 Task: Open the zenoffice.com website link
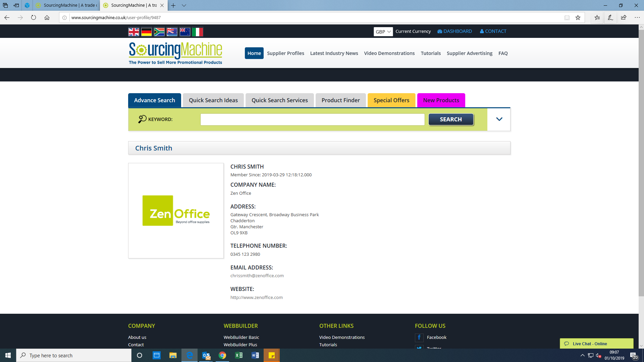[256, 297]
